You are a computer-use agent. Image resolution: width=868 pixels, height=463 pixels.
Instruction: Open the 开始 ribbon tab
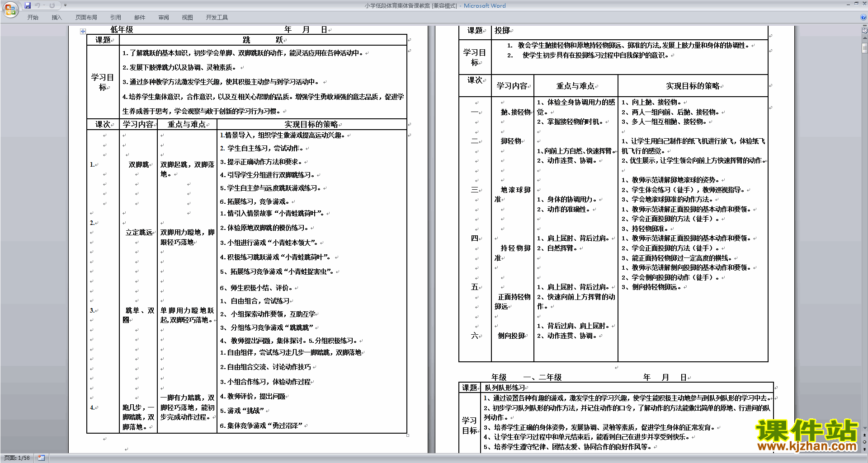click(x=33, y=18)
